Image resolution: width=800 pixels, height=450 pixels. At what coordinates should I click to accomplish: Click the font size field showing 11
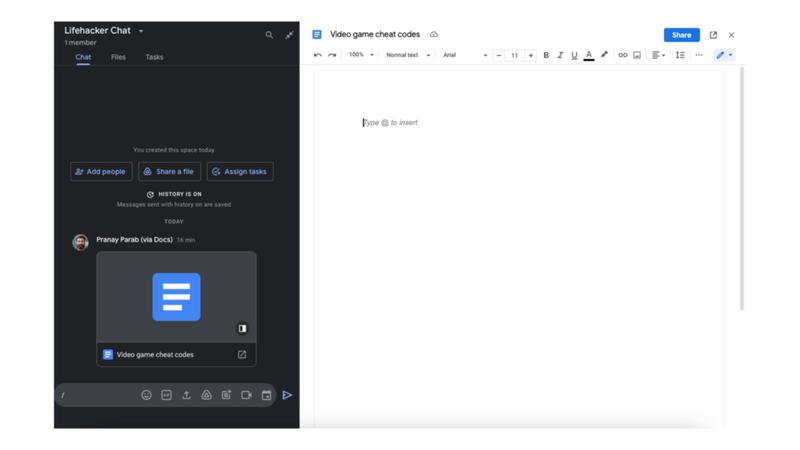(514, 55)
